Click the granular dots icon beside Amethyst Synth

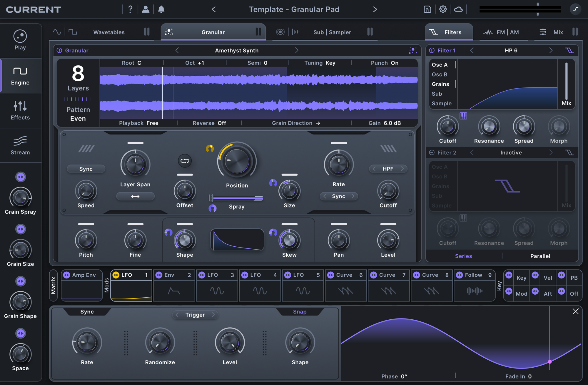[x=413, y=51]
